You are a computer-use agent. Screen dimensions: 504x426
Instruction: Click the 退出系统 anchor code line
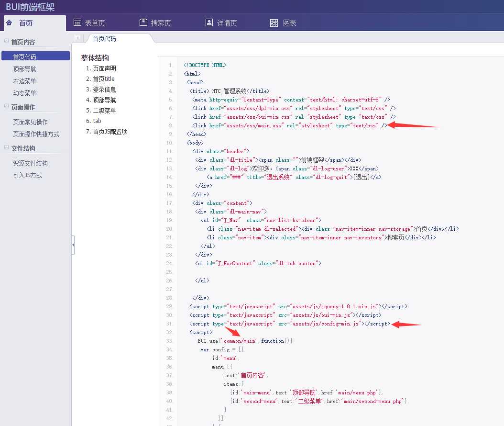pos(294,177)
